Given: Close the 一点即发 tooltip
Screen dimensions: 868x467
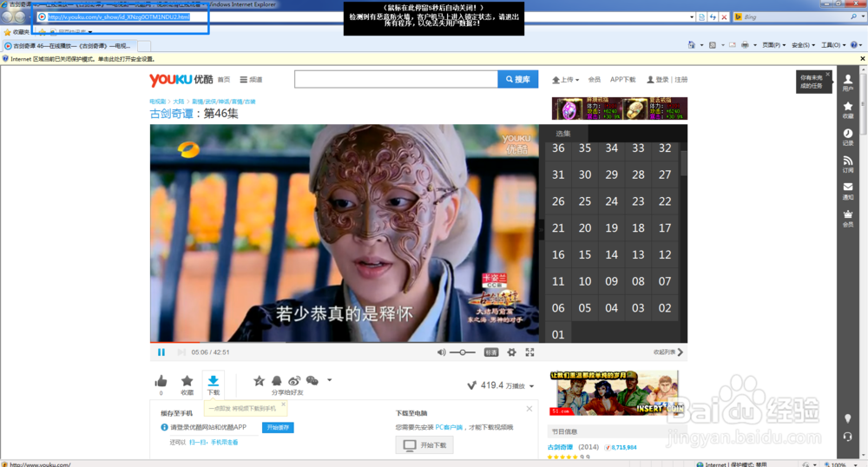Looking at the screenshot, I should coord(283,405).
